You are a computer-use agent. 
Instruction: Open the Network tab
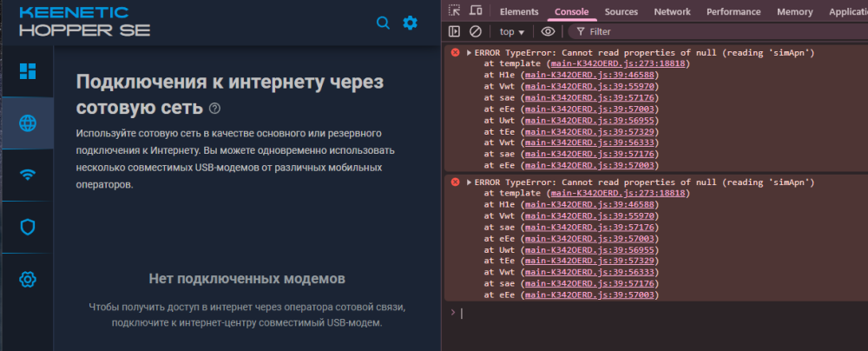tap(673, 11)
